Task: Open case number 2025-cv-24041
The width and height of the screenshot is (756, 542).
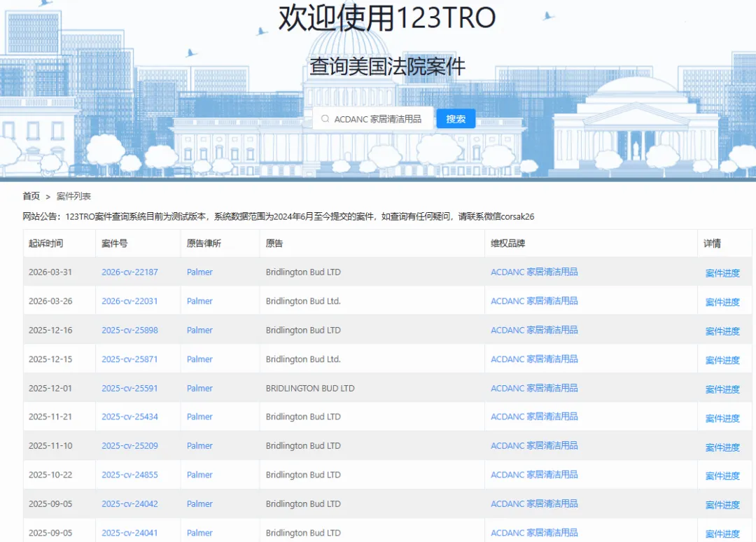Action: tap(129, 533)
